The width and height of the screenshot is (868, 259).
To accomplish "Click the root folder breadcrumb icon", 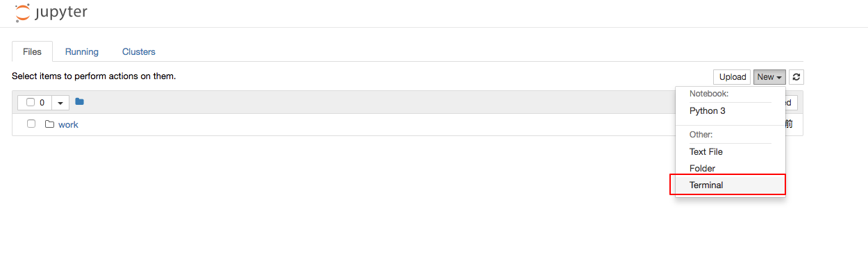I will click(x=80, y=101).
